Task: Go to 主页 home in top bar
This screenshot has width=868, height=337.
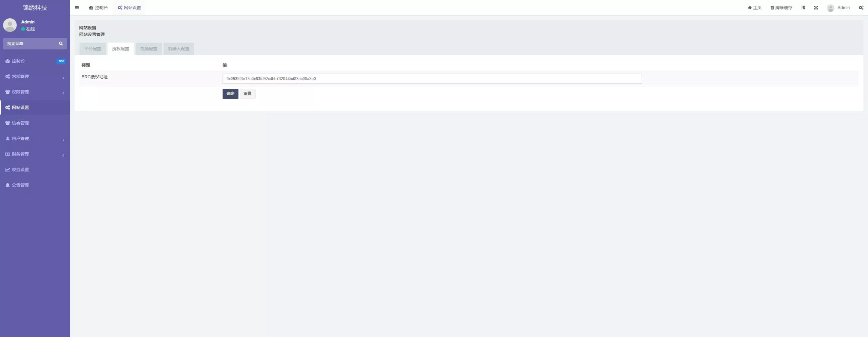Action: [x=754, y=8]
